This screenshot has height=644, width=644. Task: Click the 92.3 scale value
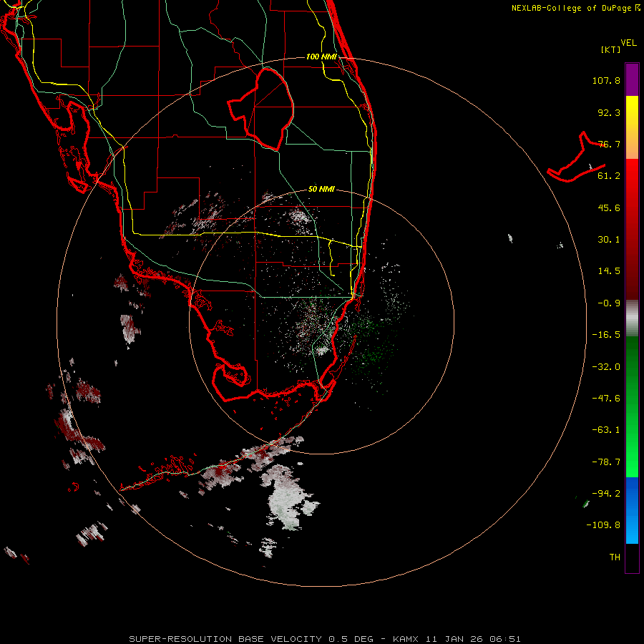pos(609,112)
